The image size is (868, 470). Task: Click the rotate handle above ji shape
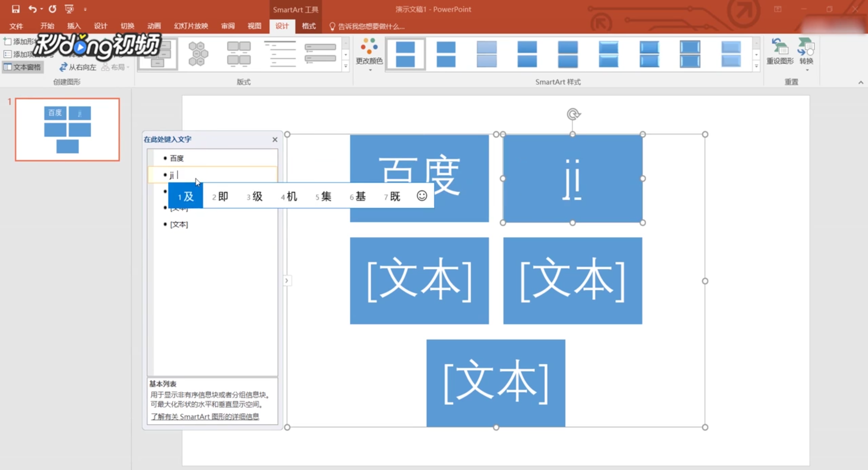(574, 114)
